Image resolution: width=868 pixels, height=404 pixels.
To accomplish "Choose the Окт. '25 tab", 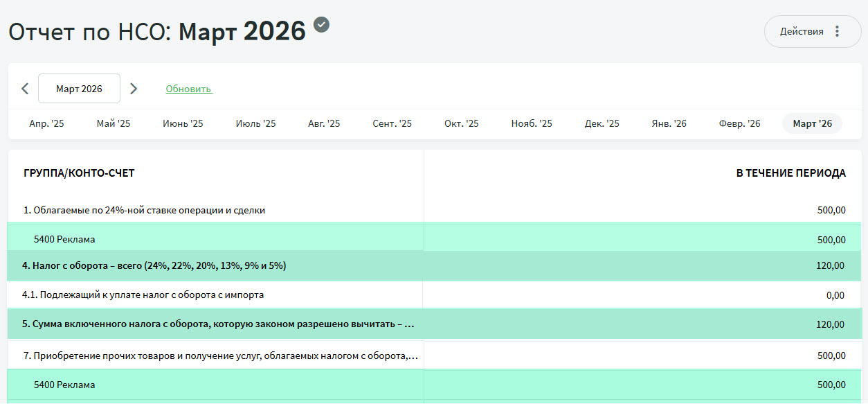I will pyautogui.click(x=462, y=123).
